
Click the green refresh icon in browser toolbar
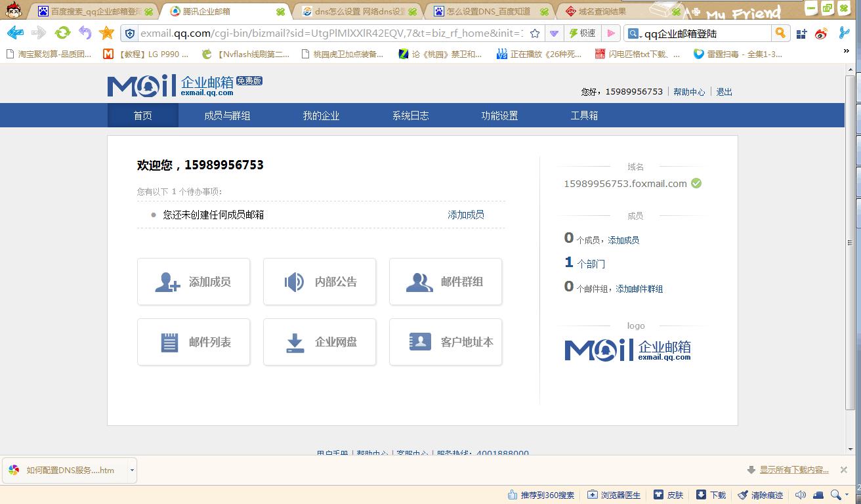click(62, 33)
